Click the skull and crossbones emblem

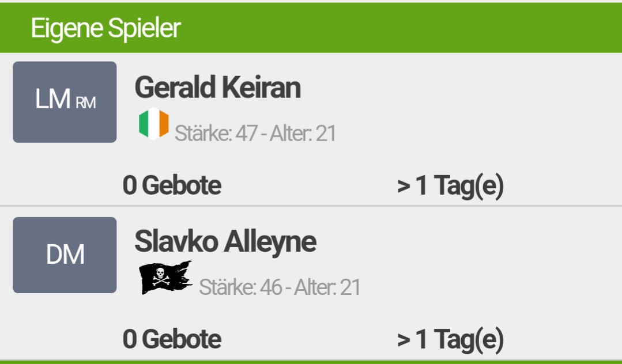[160, 276]
